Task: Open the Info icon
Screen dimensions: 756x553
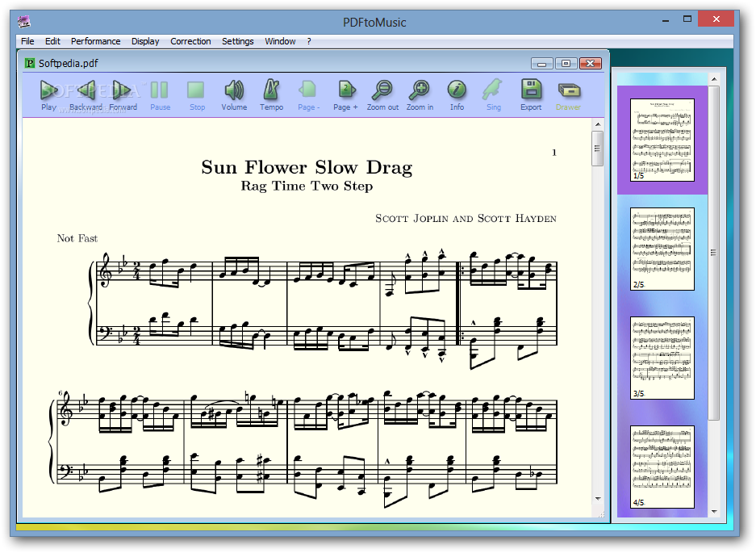Action: click(x=457, y=90)
